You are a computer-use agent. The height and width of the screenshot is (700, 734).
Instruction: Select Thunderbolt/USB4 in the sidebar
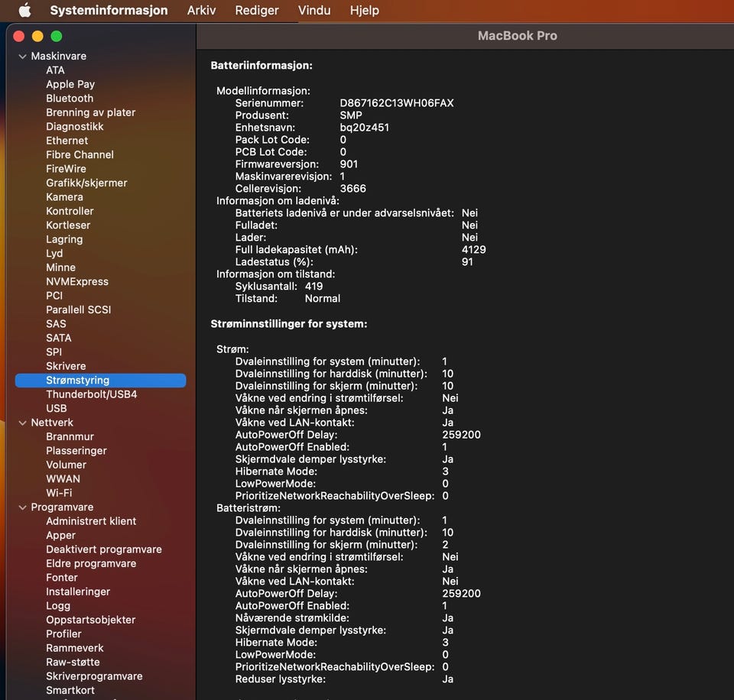91,394
